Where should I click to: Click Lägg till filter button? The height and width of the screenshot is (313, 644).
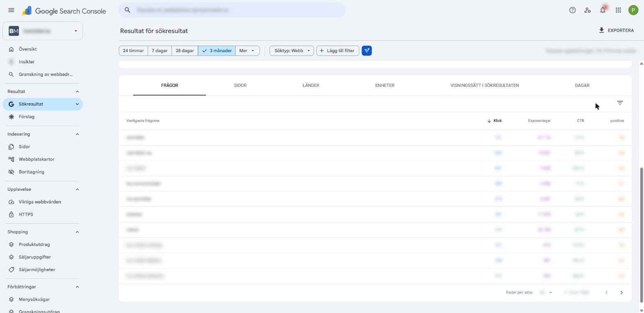(338, 51)
